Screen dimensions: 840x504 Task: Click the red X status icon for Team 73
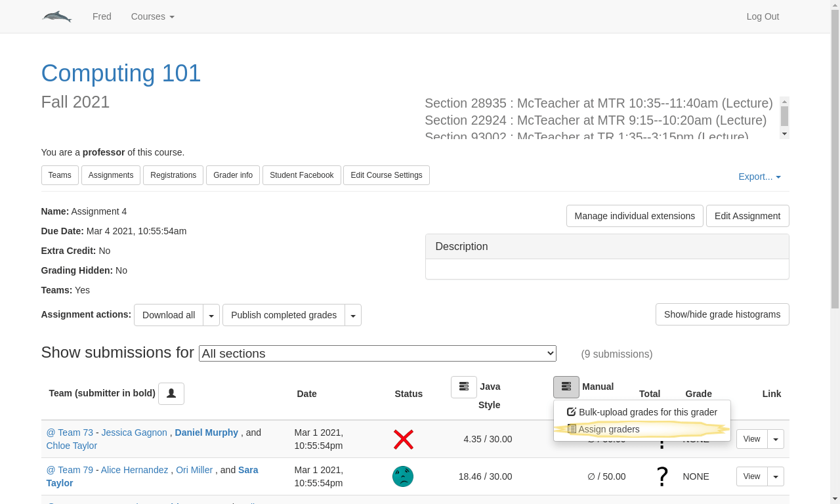(403, 439)
